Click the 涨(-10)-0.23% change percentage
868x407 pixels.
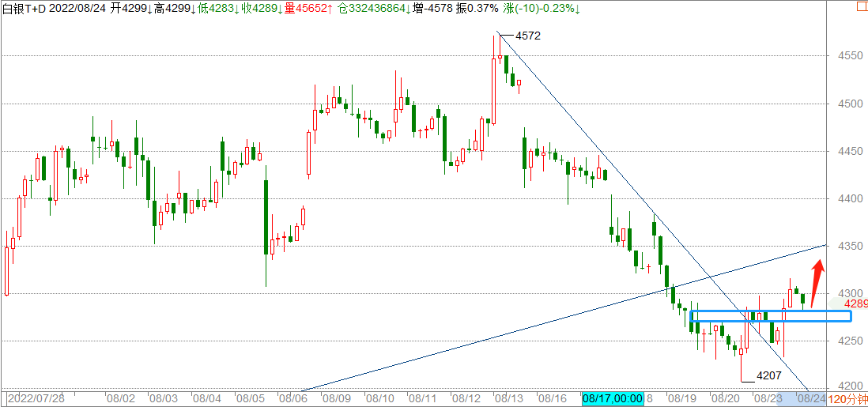coord(540,8)
